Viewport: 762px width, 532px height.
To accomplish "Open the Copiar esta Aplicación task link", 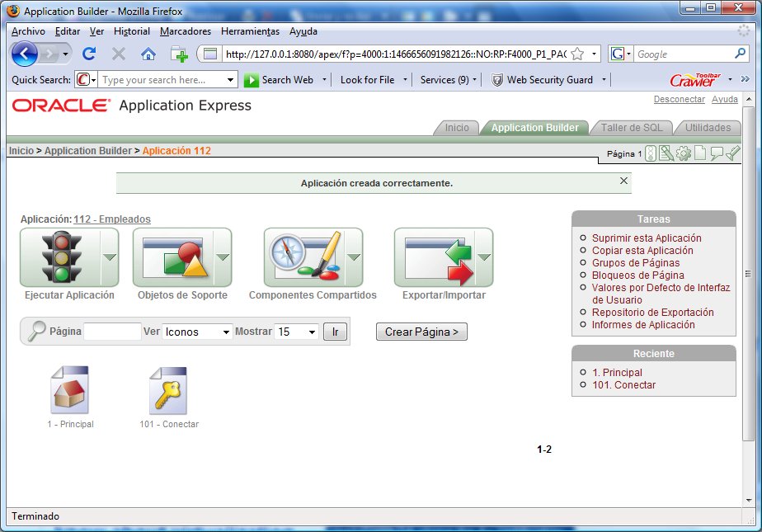I will coord(642,251).
